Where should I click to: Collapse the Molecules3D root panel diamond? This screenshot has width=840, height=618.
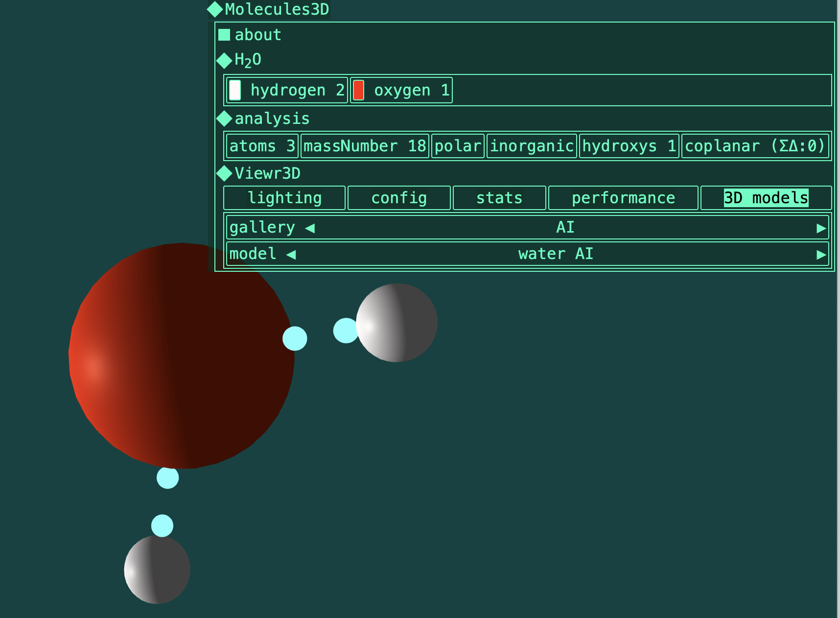(x=215, y=9)
